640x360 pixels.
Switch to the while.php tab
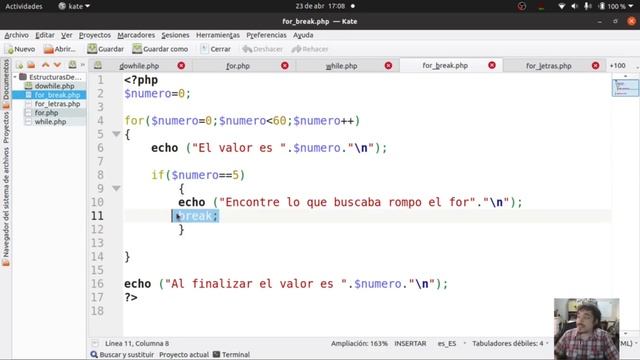pos(341,66)
